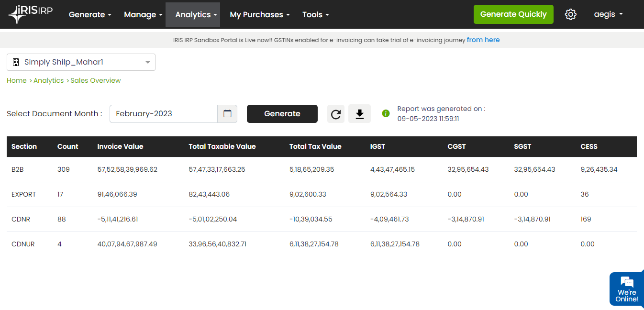Click the Generate Quickly button
The width and height of the screenshot is (644, 310).
(x=513, y=14)
